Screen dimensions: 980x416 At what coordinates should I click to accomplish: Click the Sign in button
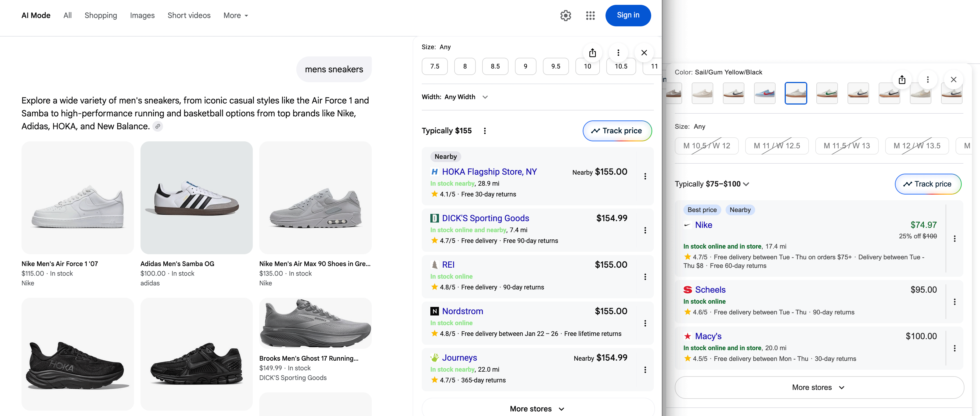pos(628,15)
